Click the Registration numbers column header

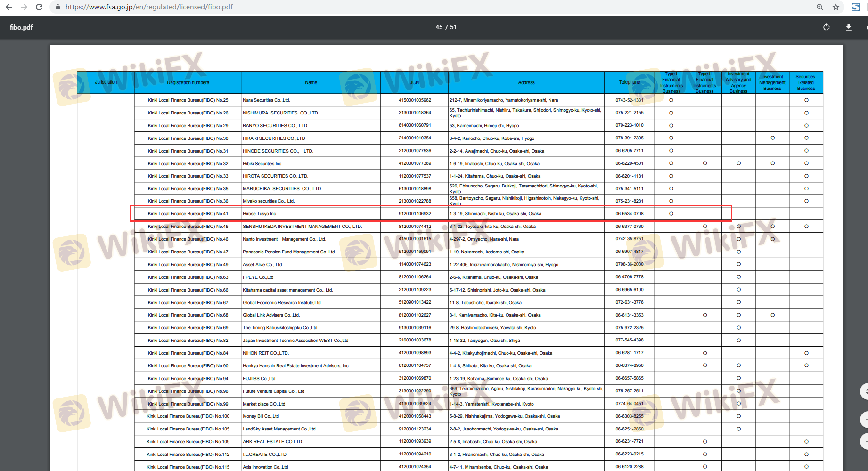tap(188, 83)
